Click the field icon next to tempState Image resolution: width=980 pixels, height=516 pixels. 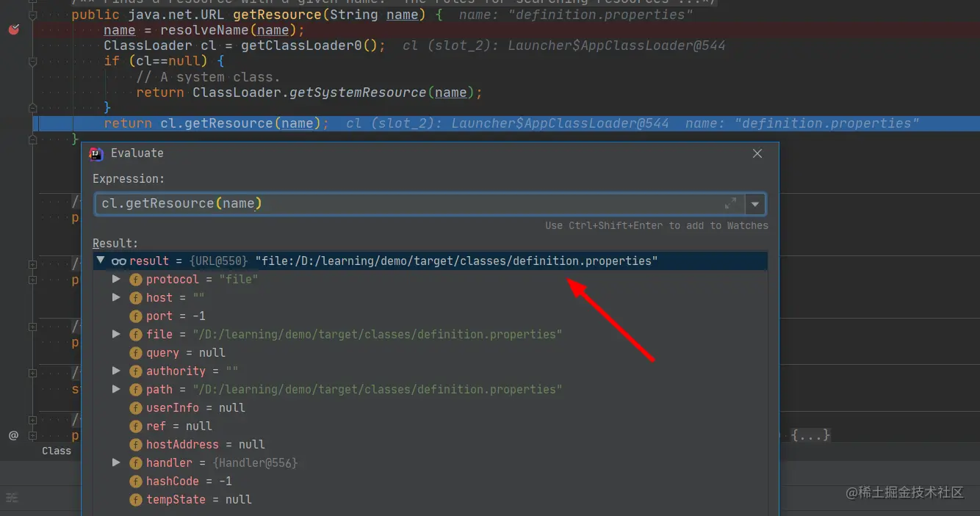[x=136, y=500]
